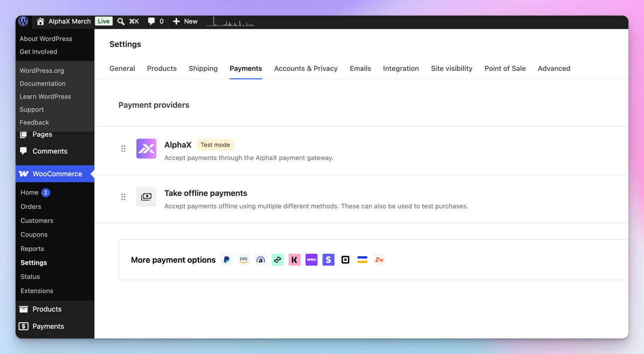The height and width of the screenshot is (354, 644).
Task: Switch to the Products settings tab
Action: click(162, 68)
